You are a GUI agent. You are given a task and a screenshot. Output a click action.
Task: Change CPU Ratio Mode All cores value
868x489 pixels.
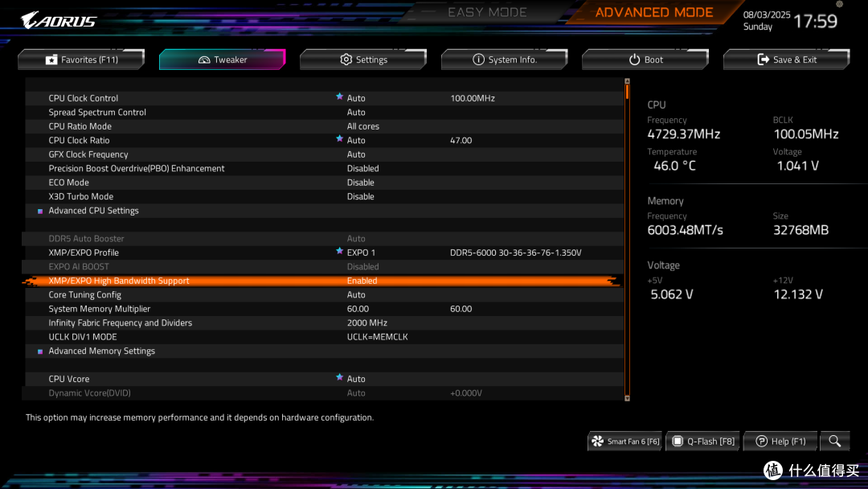(363, 126)
